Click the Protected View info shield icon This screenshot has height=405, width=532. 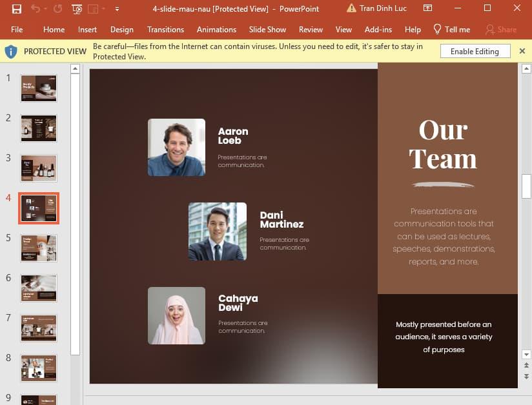(10, 51)
